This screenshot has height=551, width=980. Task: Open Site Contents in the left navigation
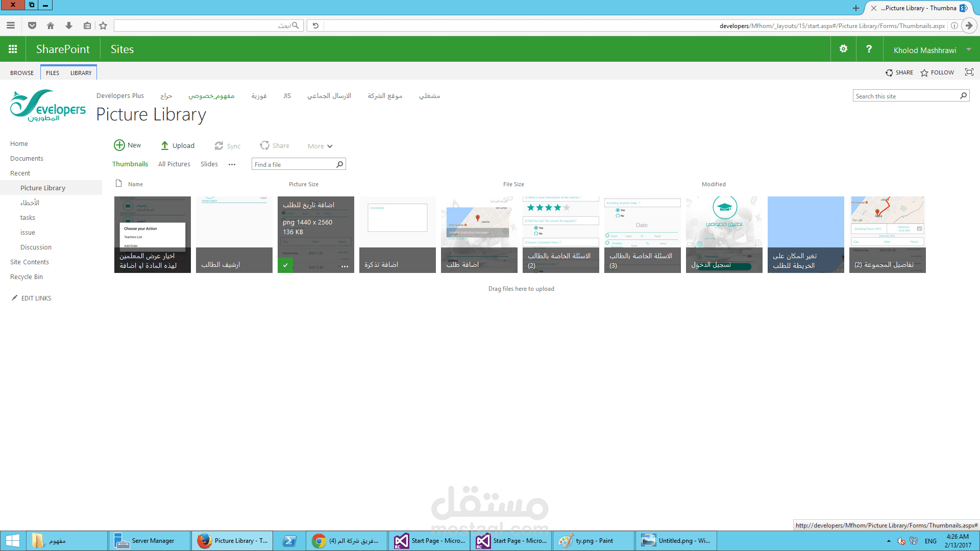pyautogui.click(x=30, y=262)
